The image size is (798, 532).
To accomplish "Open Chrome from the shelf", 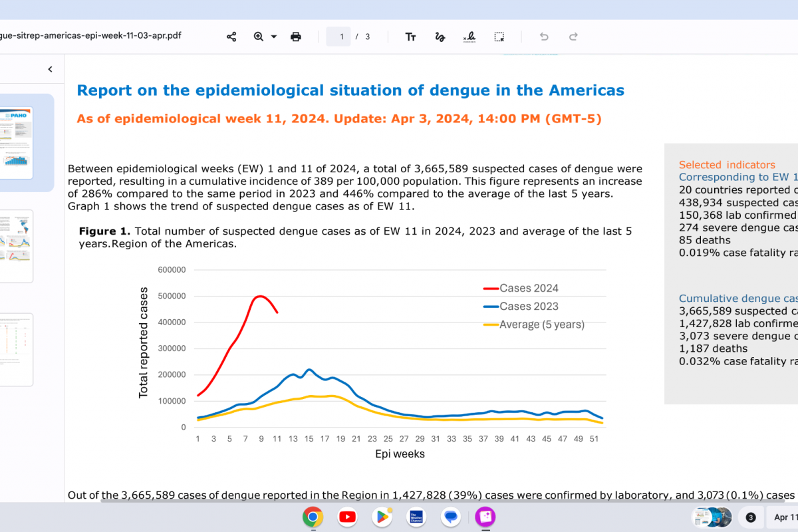I will (x=313, y=517).
